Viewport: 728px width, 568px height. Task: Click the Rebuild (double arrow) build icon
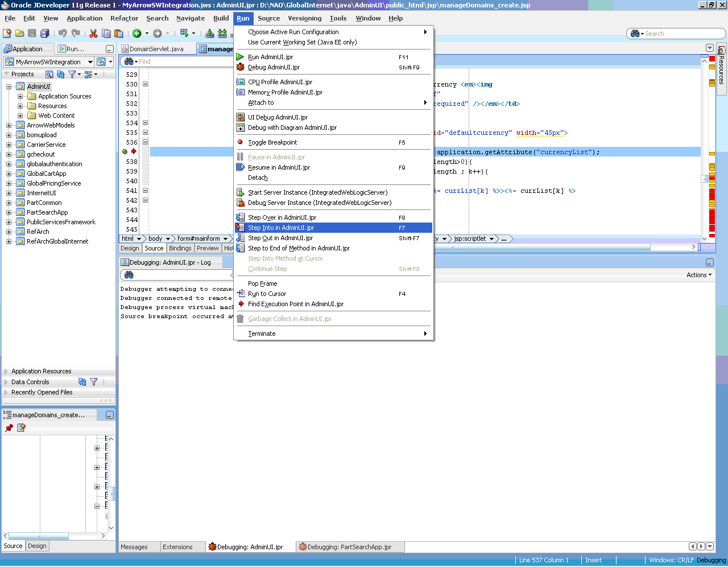point(222,34)
